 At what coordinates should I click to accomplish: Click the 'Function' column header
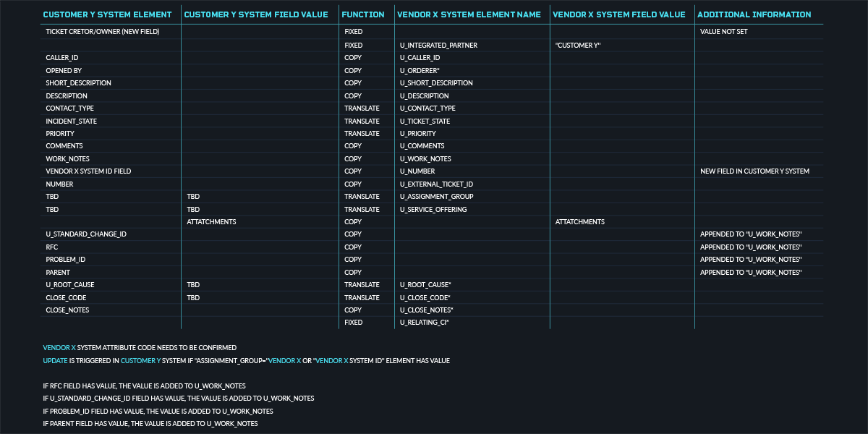pyautogui.click(x=363, y=14)
